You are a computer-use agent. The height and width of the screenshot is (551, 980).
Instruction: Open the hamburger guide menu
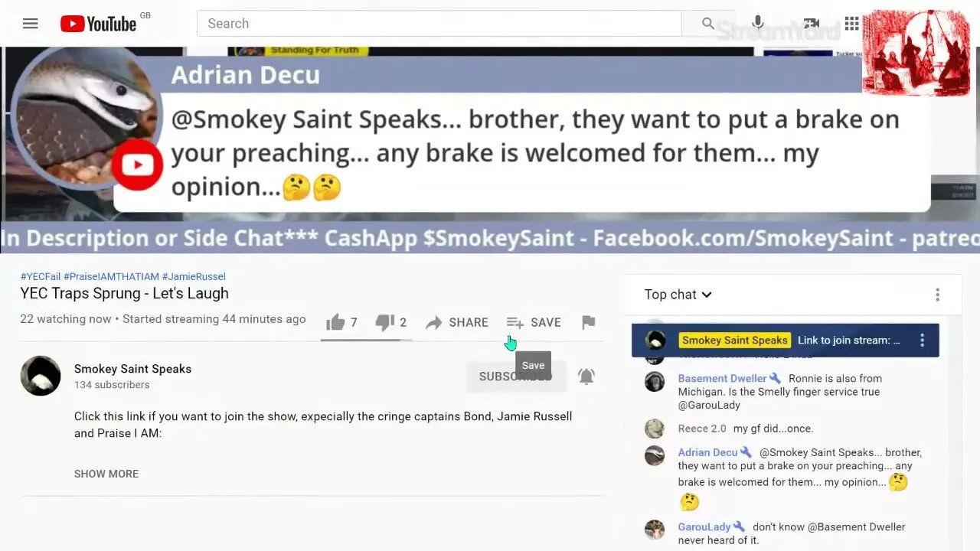30,24
